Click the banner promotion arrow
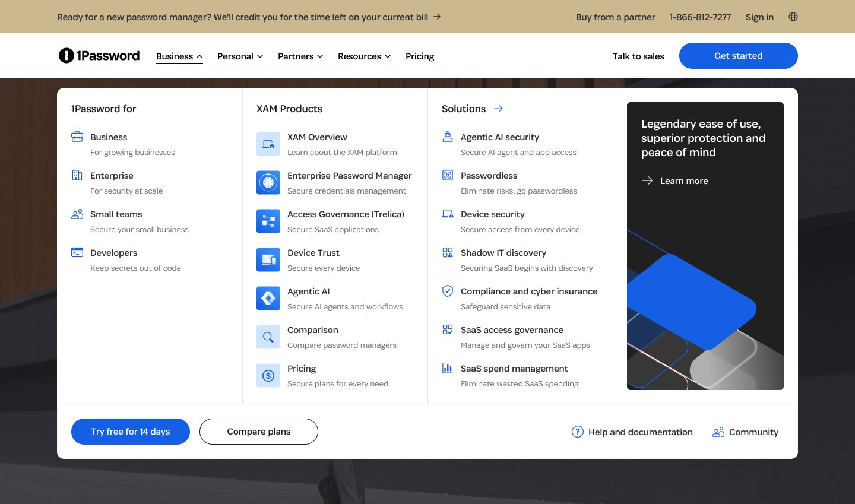 [x=437, y=17]
